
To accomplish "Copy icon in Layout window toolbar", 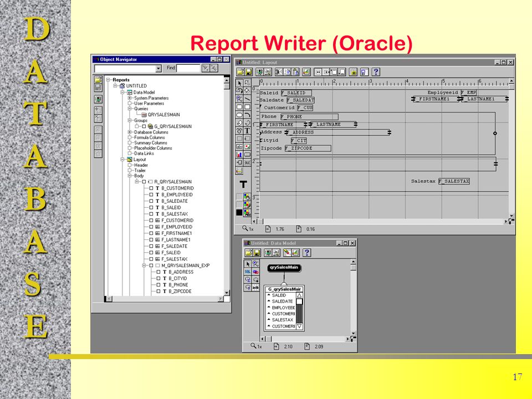I will pos(287,72).
